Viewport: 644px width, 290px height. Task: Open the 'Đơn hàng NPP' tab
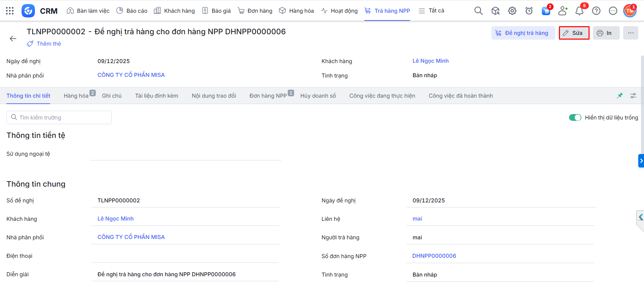(268, 96)
